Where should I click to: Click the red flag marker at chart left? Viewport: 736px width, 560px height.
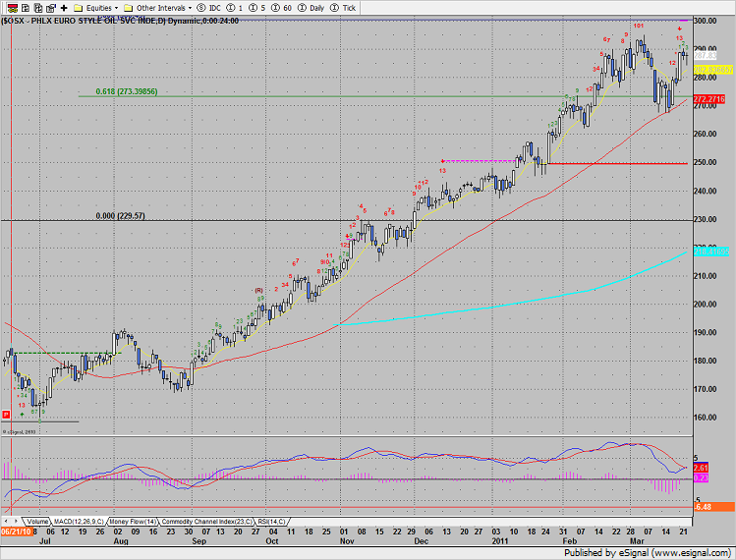tap(6, 415)
